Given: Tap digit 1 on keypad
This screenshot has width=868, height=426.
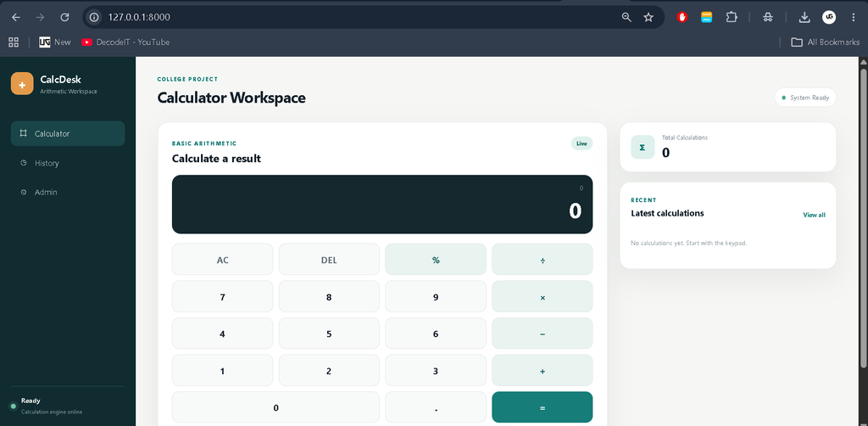Looking at the screenshot, I should [223, 371].
